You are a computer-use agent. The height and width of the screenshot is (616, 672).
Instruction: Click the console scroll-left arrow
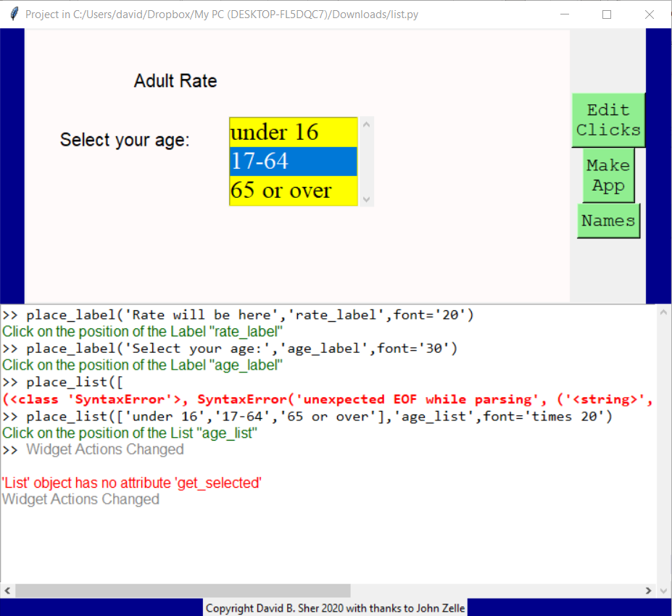pos(7,591)
